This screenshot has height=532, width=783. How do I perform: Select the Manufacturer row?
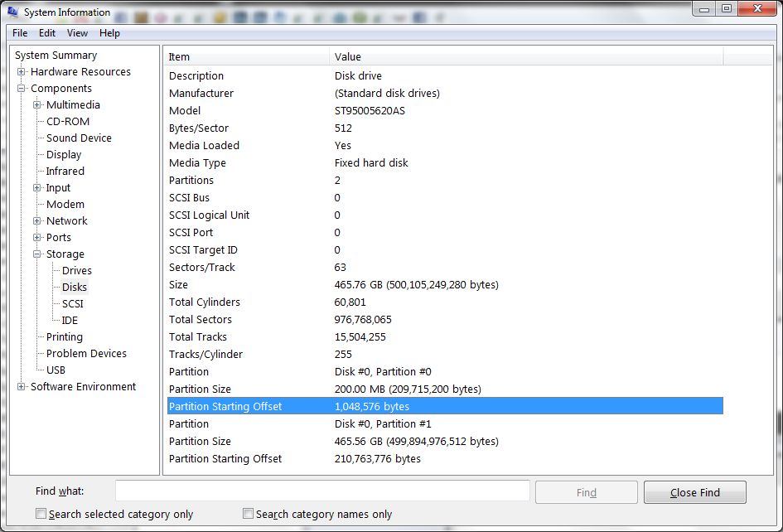[445, 94]
